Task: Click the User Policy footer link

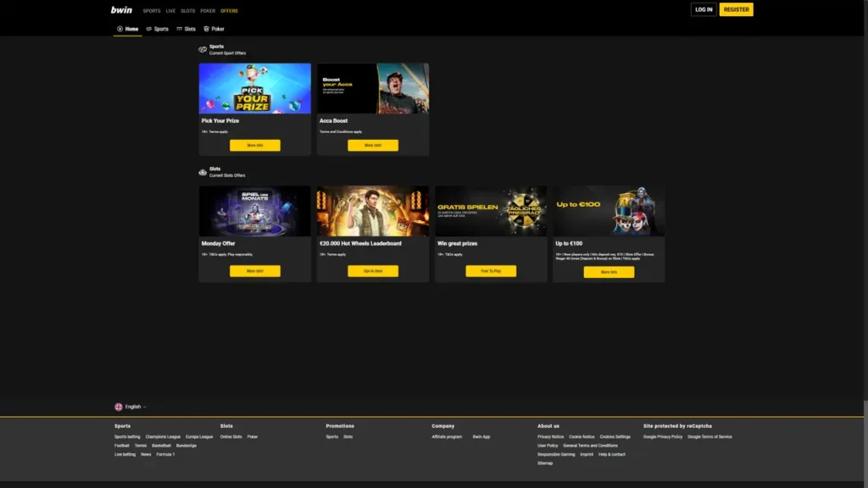Action: 548,446
